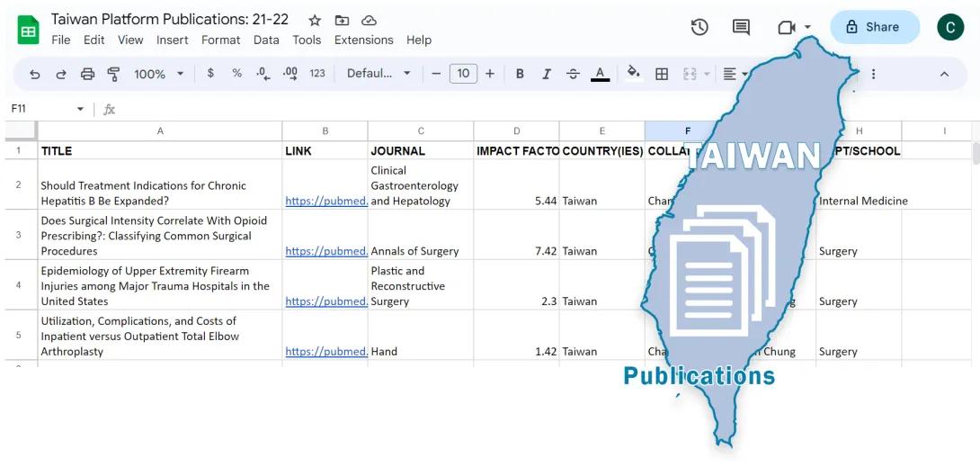Open the pubmed link in row 2
Image resolution: width=980 pixels, height=467 pixels.
coord(326,201)
